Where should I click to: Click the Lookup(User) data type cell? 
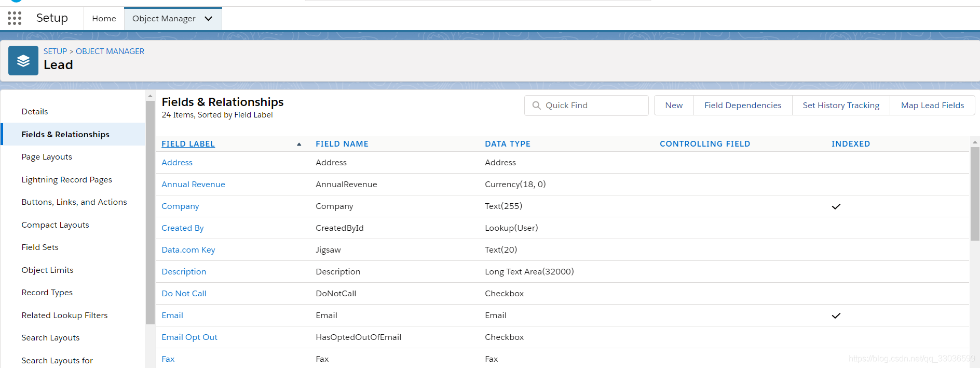pos(511,228)
